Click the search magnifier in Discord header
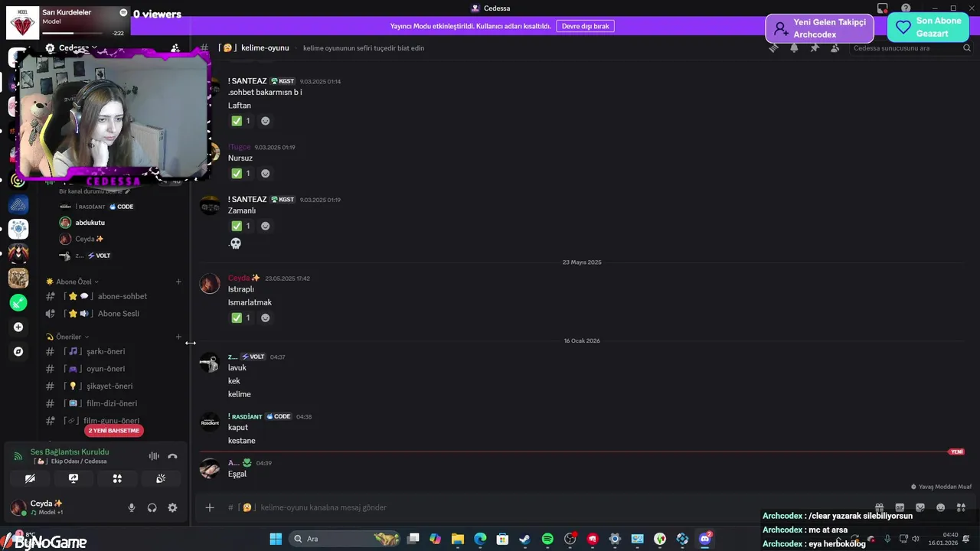980x551 pixels. (x=967, y=47)
